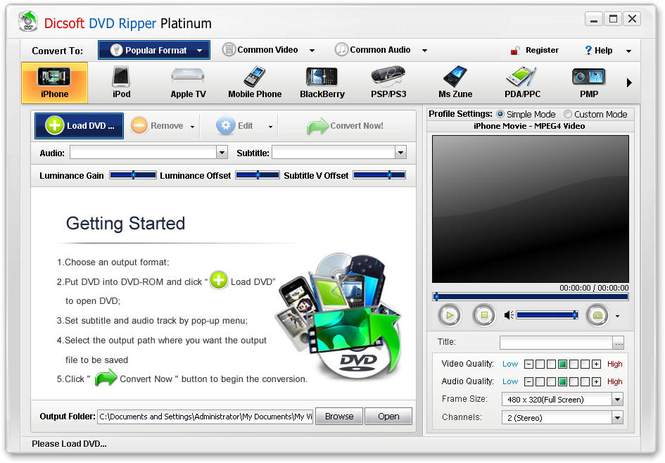Screen dimensions: 665x463
Task: Open the Popular Format dropdown
Action: point(154,50)
